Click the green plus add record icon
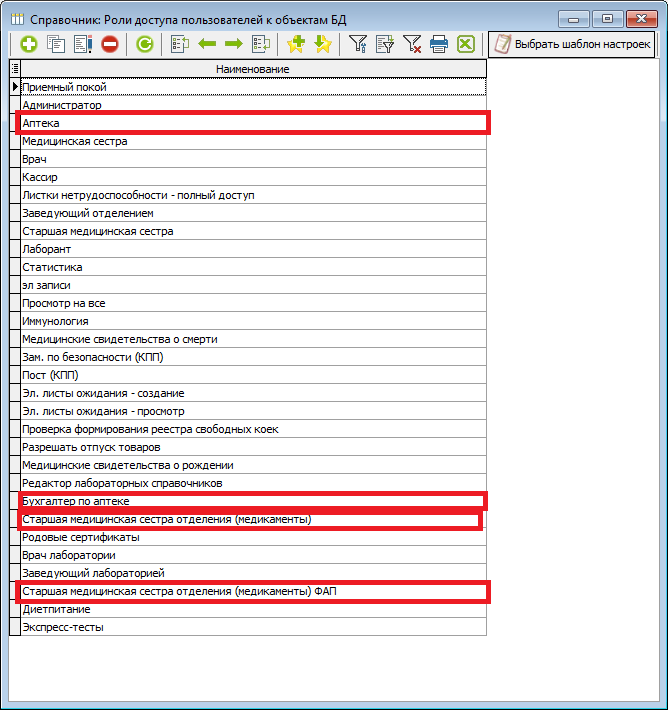 coord(28,44)
